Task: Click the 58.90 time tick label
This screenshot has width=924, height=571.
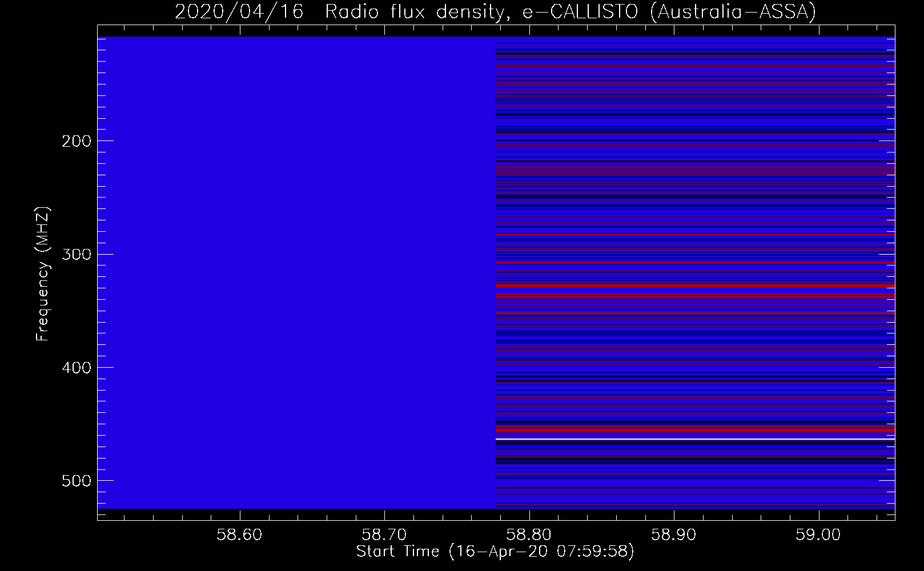Action: [674, 535]
